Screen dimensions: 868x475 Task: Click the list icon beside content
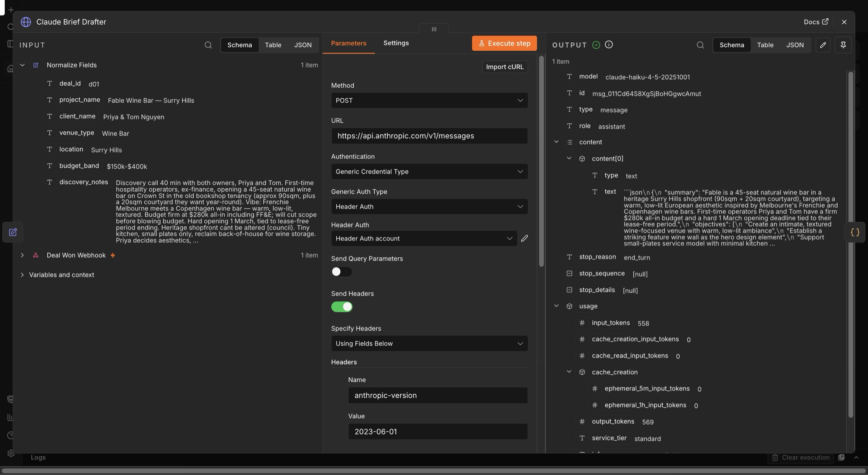(569, 142)
